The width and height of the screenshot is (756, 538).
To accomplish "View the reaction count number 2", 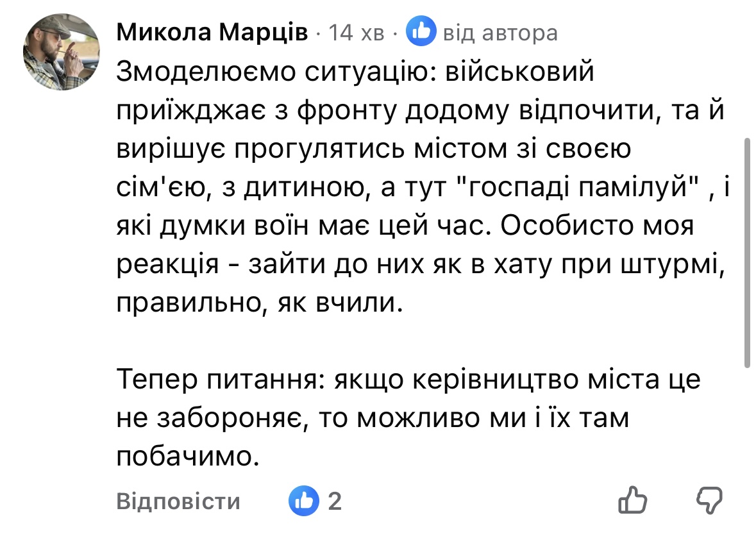I will (334, 501).
